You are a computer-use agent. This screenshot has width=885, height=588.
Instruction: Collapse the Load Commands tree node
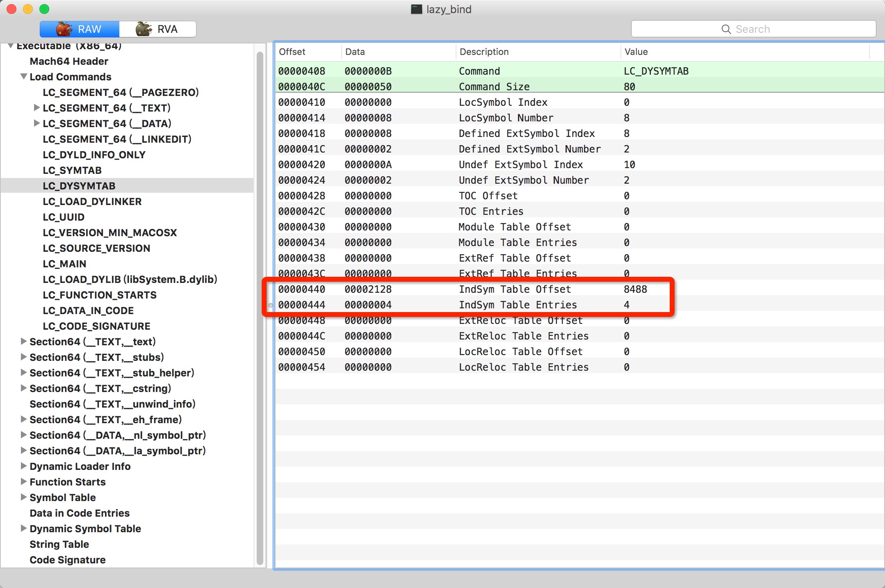24,77
